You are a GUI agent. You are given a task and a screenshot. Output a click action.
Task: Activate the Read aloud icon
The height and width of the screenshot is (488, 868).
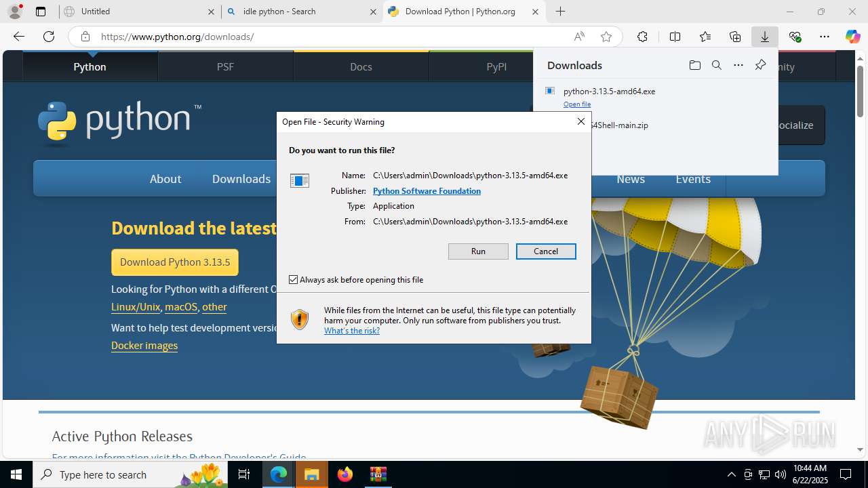pos(579,37)
